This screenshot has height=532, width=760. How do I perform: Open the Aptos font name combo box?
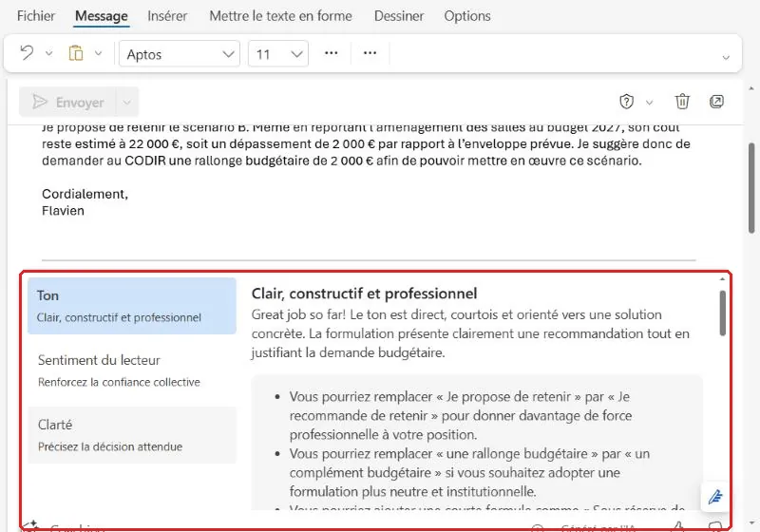click(180, 54)
